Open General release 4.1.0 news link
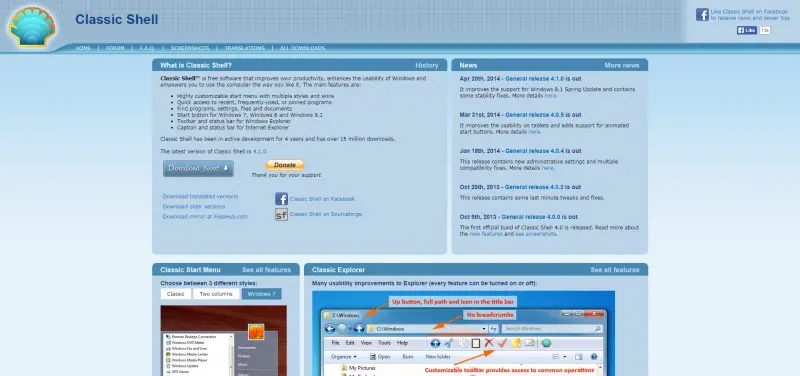Image resolution: width=800 pixels, height=376 pixels. click(534, 79)
